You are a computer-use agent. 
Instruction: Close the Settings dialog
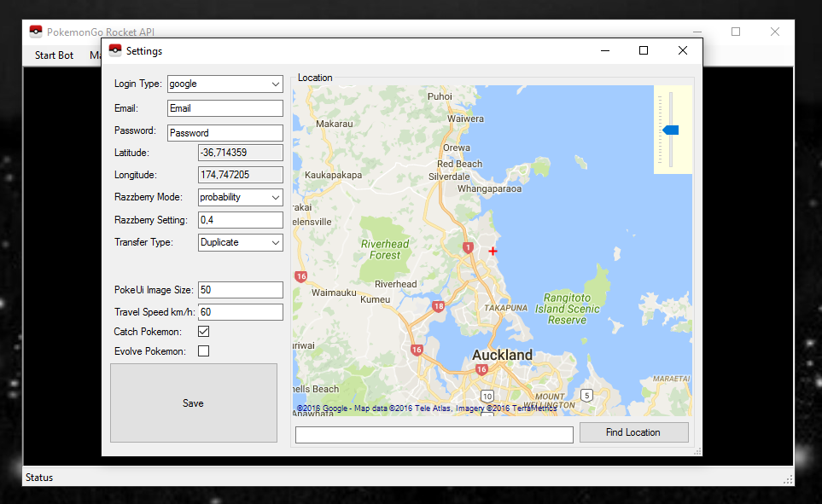coord(682,50)
